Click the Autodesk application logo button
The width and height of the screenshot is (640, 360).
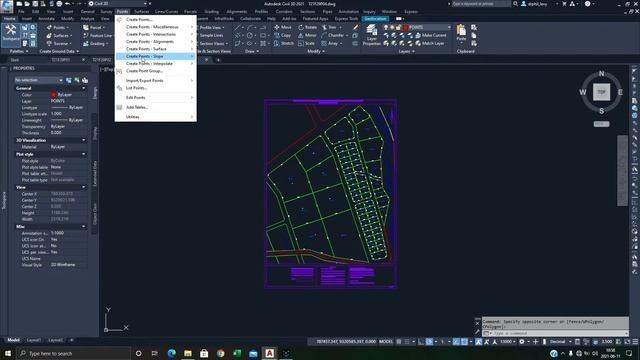coord(7,6)
